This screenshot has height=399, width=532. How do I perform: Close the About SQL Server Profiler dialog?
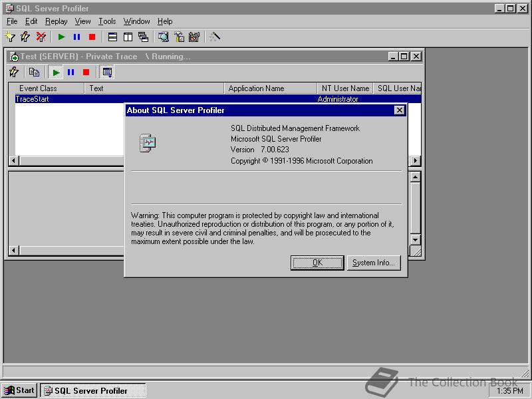click(x=400, y=110)
